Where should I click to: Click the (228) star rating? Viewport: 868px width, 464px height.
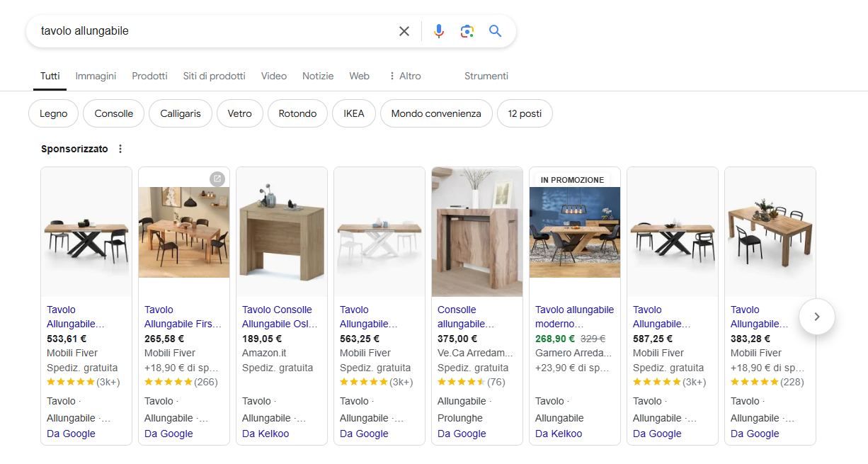[x=767, y=382]
